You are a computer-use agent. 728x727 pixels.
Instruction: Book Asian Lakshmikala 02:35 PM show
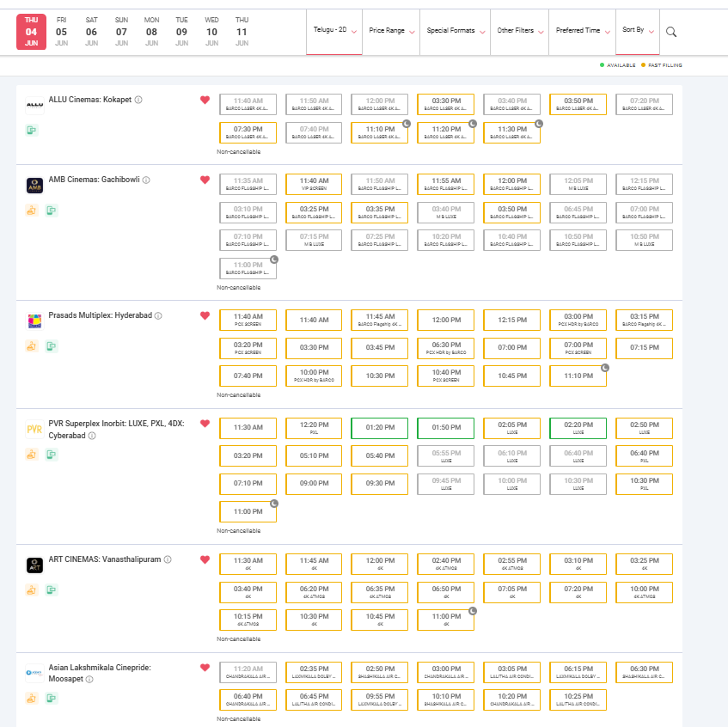(x=314, y=672)
